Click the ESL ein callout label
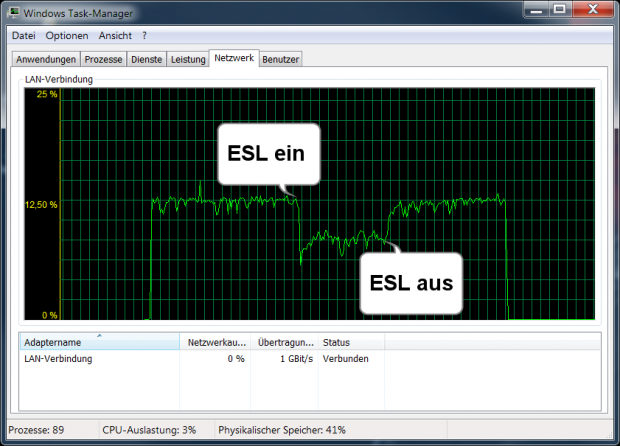 point(267,154)
